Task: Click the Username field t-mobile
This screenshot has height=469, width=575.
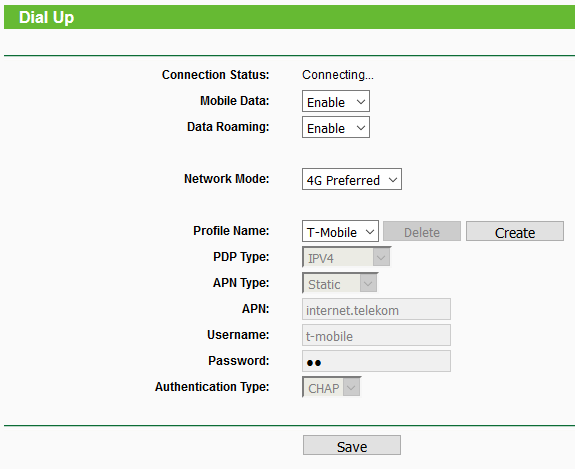Action: [376, 335]
